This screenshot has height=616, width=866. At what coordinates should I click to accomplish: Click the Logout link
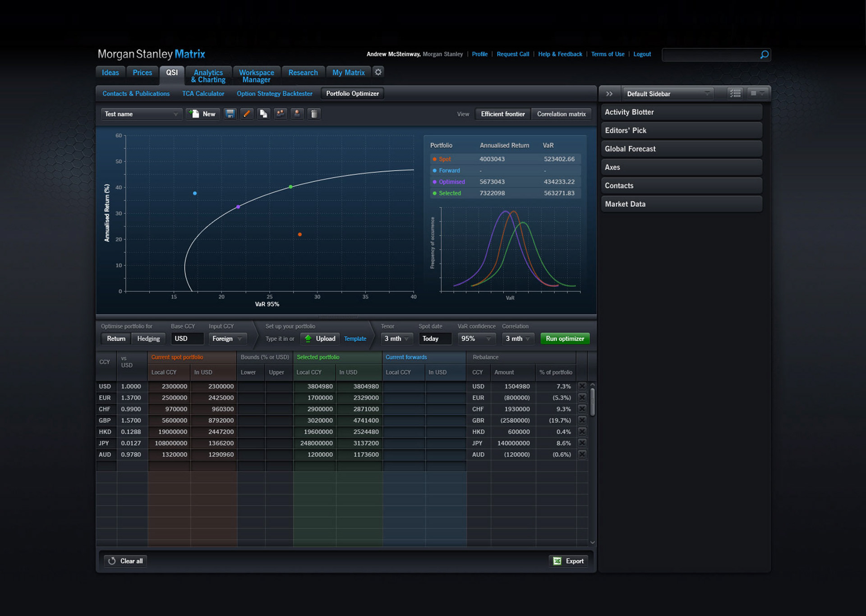click(642, 54)
